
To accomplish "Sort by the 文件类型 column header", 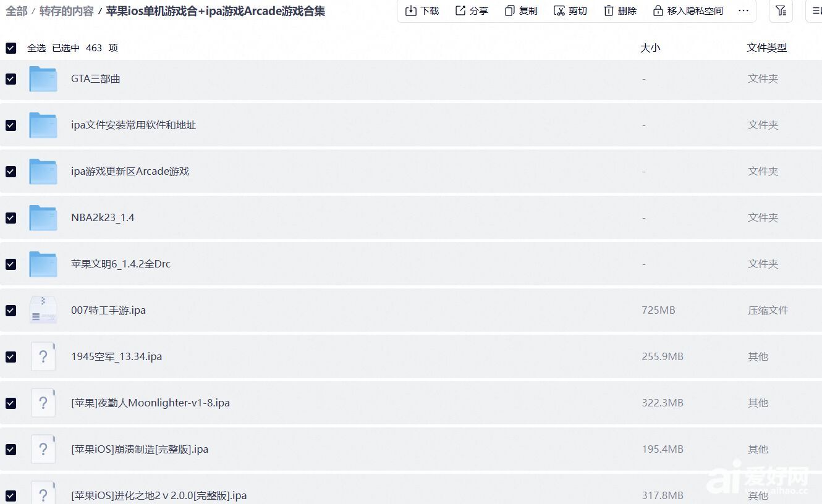I will 767,48.
